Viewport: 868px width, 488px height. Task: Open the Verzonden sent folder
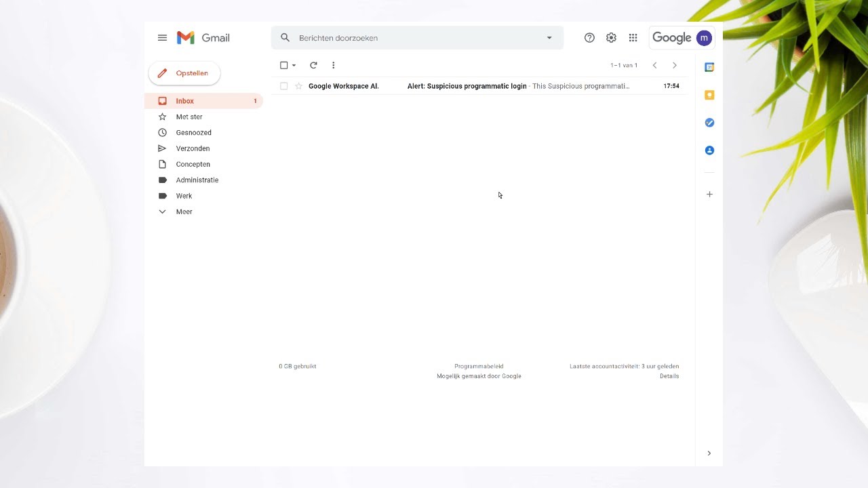[x=203, y=148]
